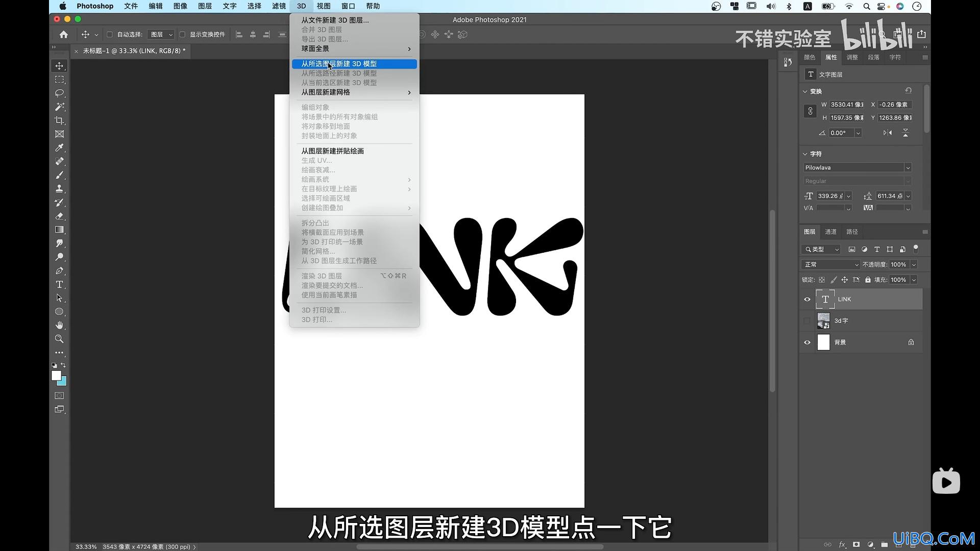
Task: Click the W width field
Action: (847, 105)
